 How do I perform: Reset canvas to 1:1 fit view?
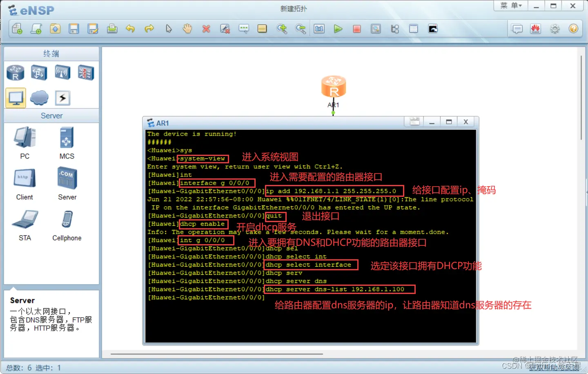click(319, 29)
